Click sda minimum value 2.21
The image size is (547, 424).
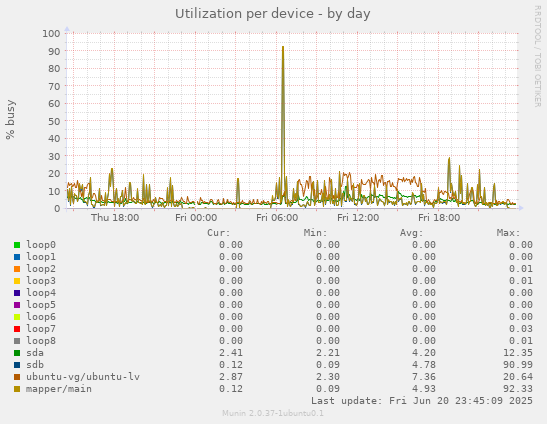(328, 353)
